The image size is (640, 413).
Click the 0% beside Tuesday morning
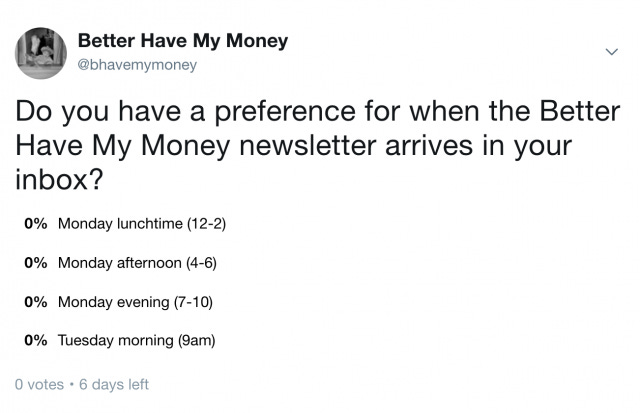pos(37,340)
